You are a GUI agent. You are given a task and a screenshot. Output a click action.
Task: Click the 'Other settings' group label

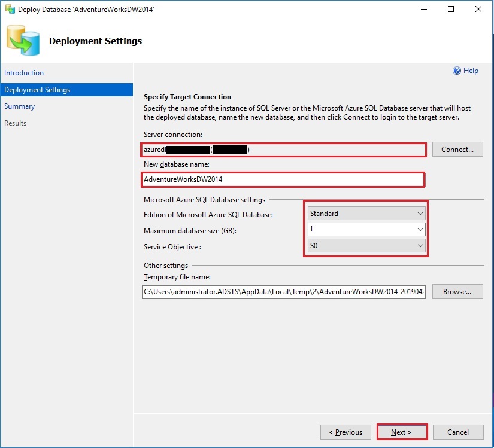tap(166, 265)
